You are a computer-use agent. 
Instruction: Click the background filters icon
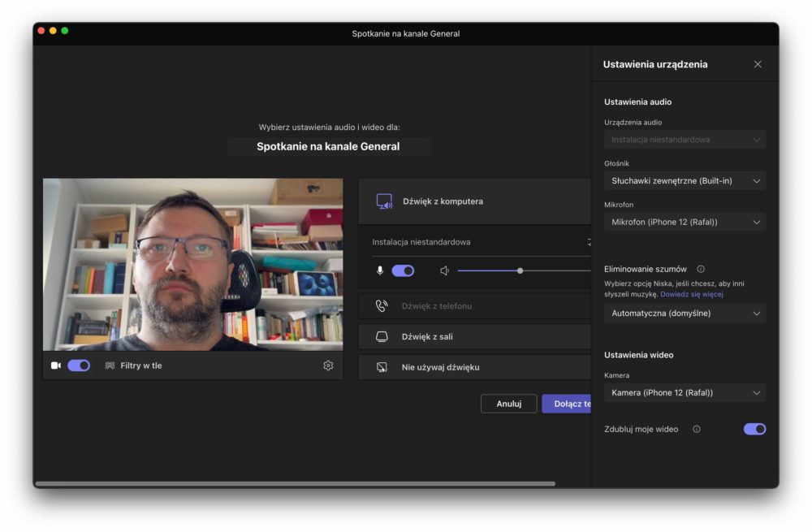pos(110,365)
